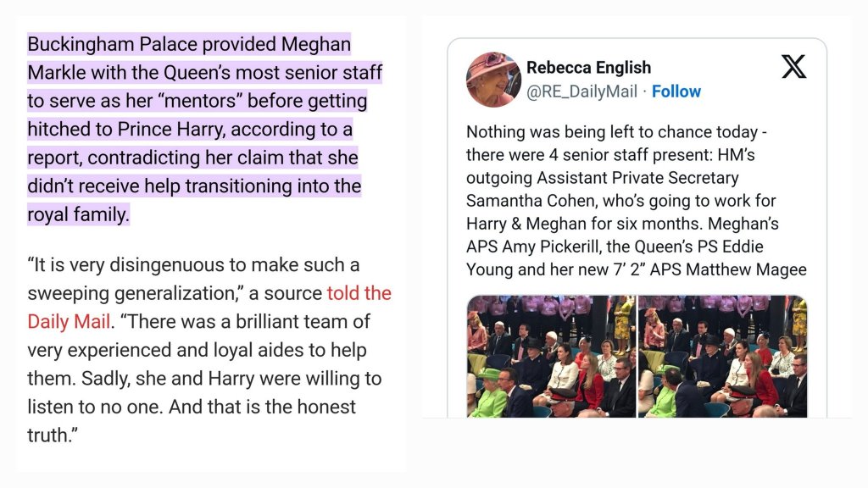Click the X logo in the tweet
868x488 pixels.
[x=793, y=67]
